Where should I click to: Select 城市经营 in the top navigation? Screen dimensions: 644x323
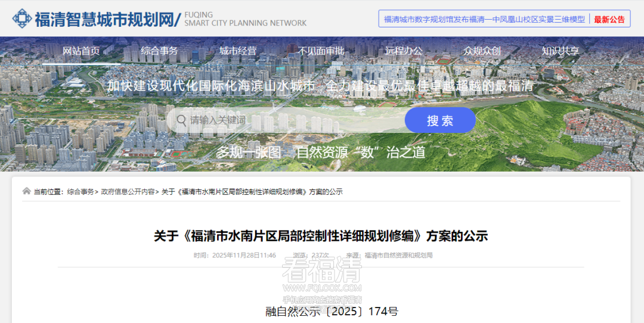click(237, 51)
